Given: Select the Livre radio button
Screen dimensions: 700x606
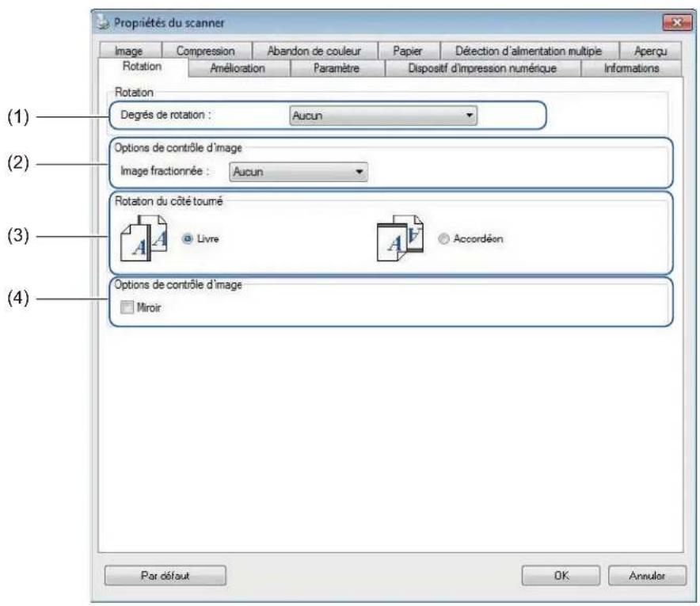Looking at the screenshot, I should pyautogui.click(x=188, y=238).
